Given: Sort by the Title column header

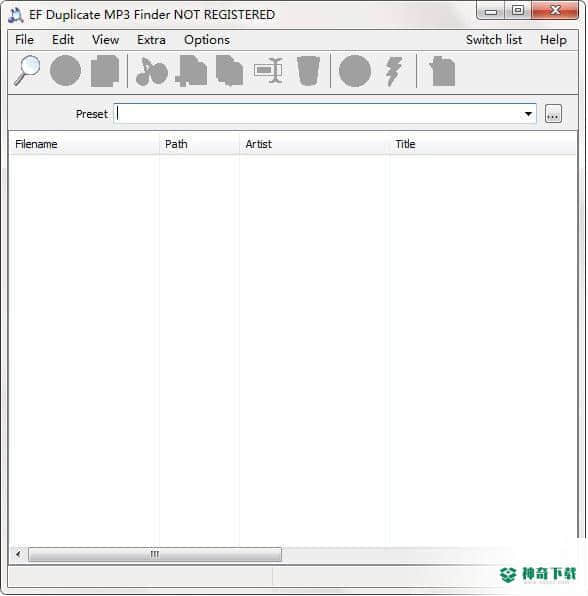Looking at the screenshot, I should pyautogui.click(x=483, y=144).
